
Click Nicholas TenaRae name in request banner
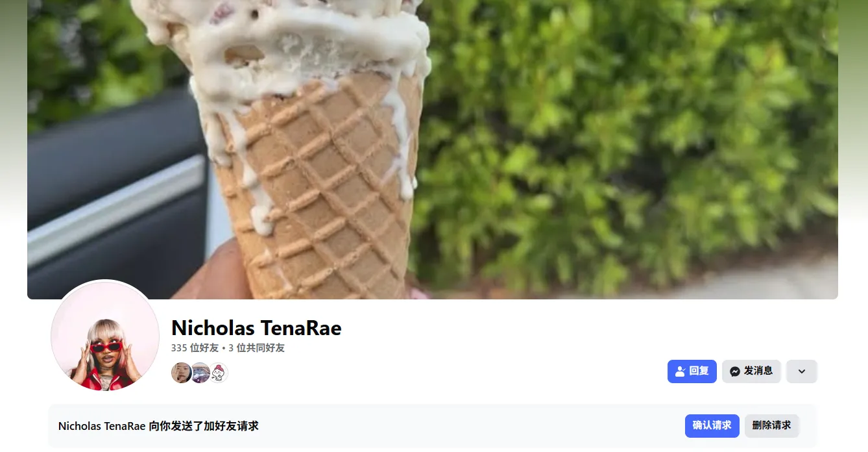(x=102, y=426)
